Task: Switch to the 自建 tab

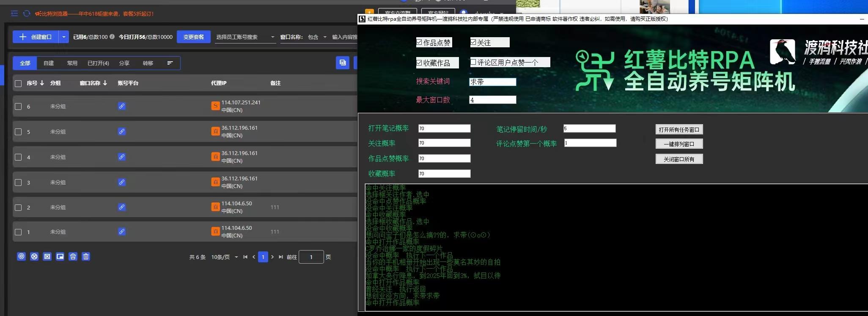Action: tap(49, 63)
